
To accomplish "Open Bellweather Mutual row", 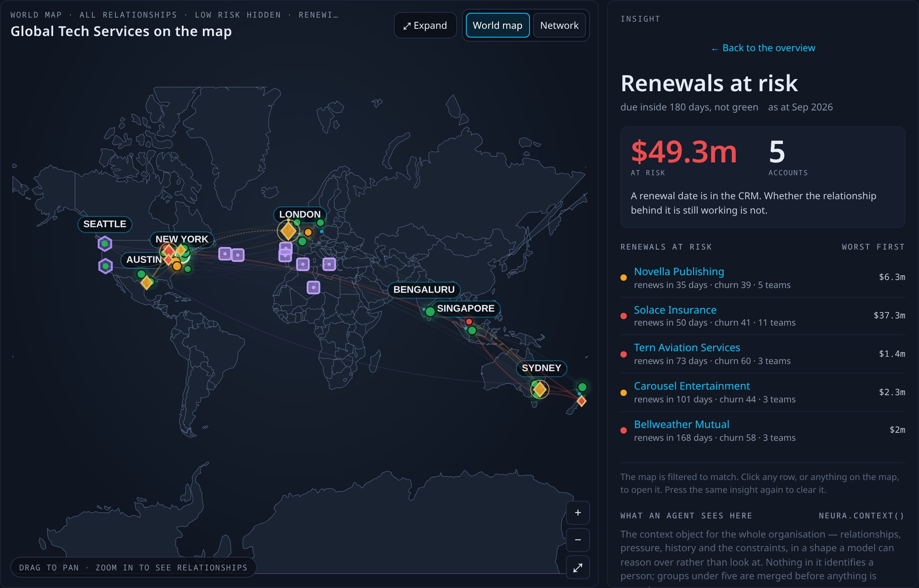I will coord(763,431).
